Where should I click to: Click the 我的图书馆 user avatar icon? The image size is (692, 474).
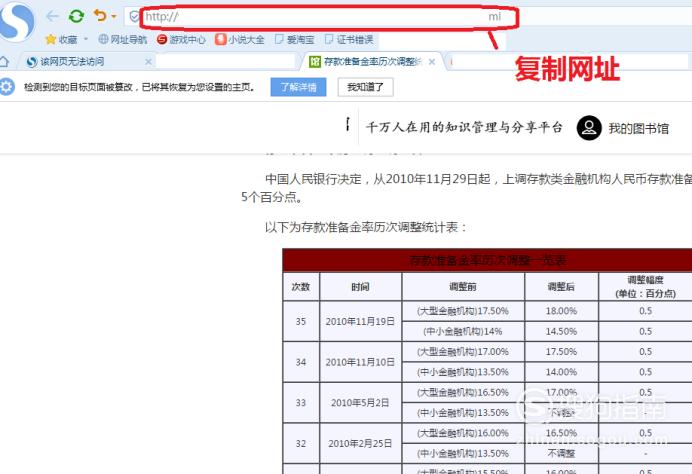click(589, 128)
